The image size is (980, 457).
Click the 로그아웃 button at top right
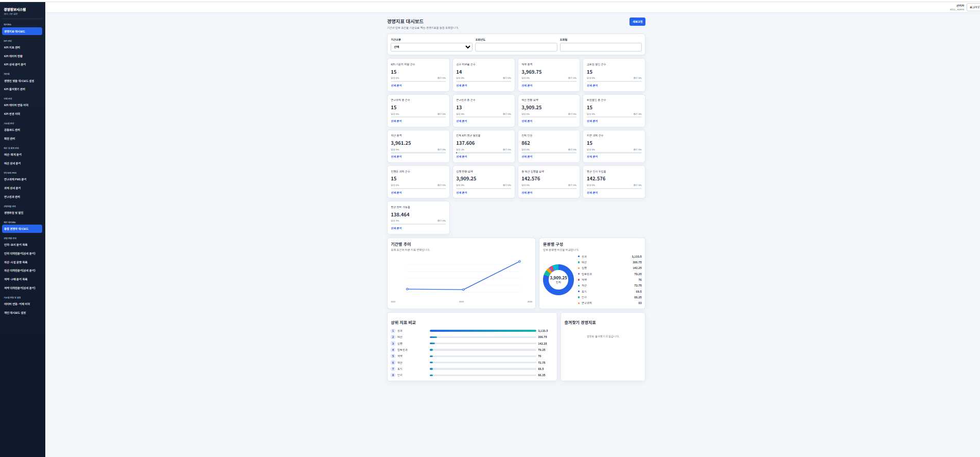click(x=974, y=7)
